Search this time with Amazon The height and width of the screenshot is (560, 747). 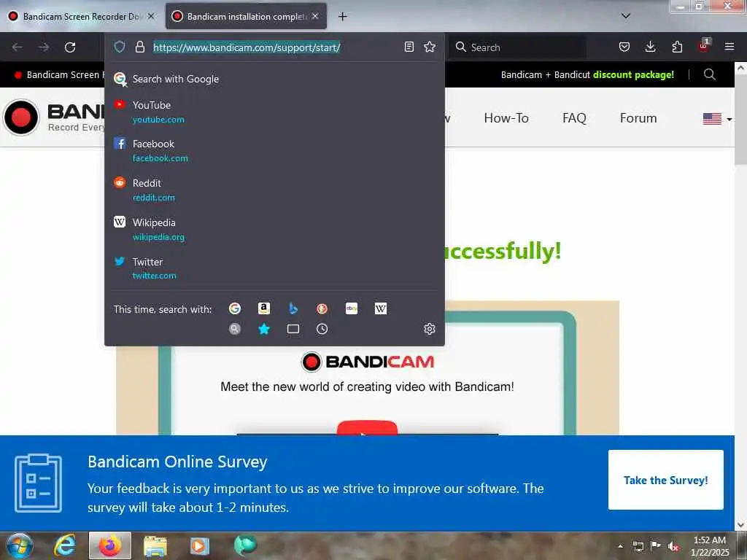[264, 308]
